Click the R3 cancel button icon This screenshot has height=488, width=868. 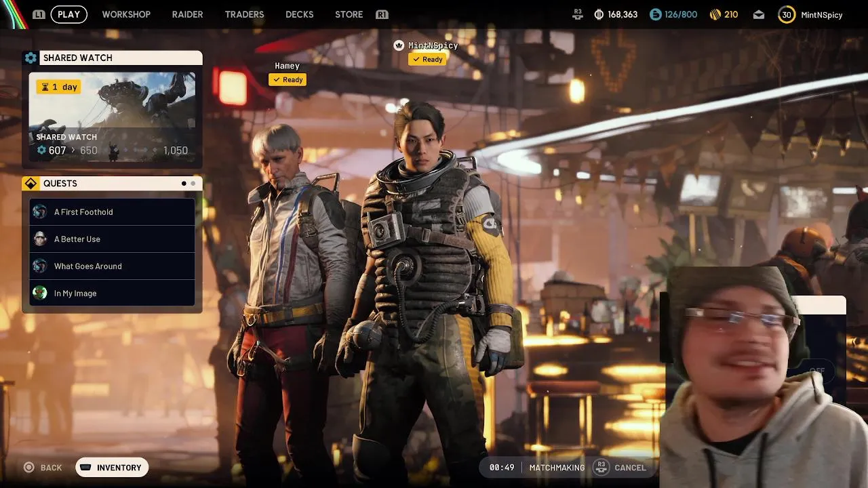[x=601, y=468]
